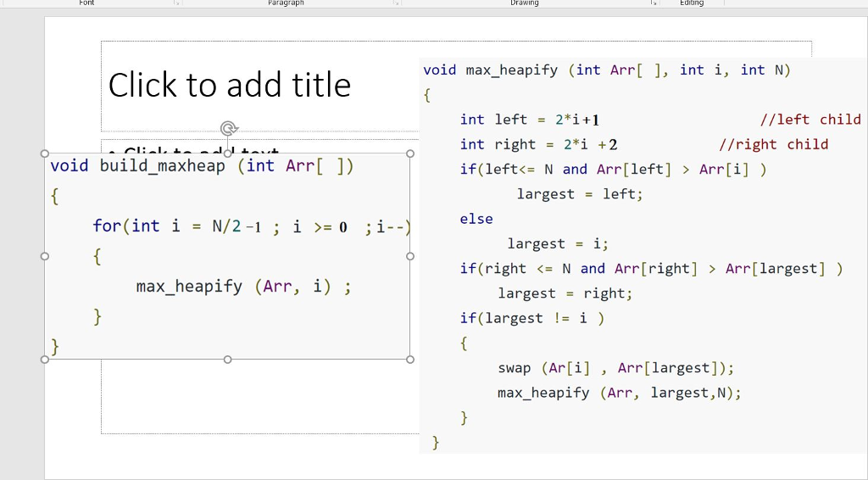868x480 pixels.
Task: Click the top-middle sizing handle of the textbox
Action: point(227,153)
